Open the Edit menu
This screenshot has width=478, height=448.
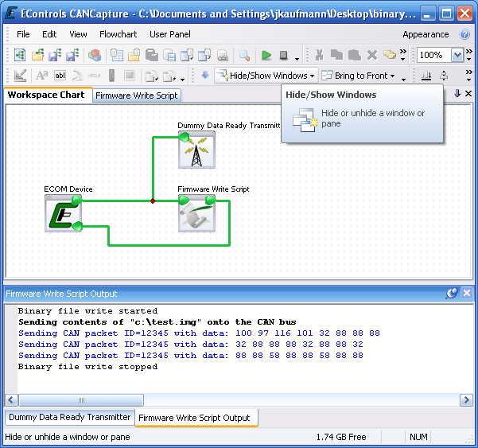tap(49, 34)
